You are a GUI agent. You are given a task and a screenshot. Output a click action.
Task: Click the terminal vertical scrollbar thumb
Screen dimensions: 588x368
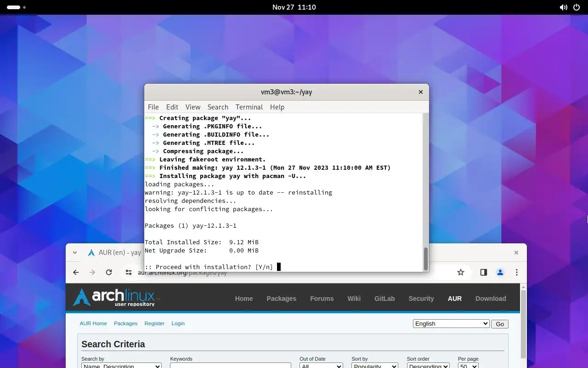(425, 259)
